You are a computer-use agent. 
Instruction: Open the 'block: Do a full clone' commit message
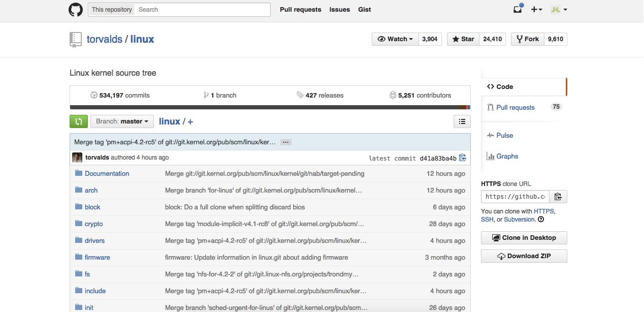[235, 207]
